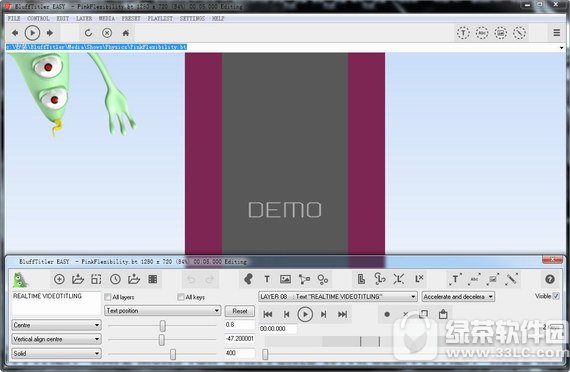Screen dimensions: 570x372
Task: Click the resolution frame icon
Action: point(96,279)
